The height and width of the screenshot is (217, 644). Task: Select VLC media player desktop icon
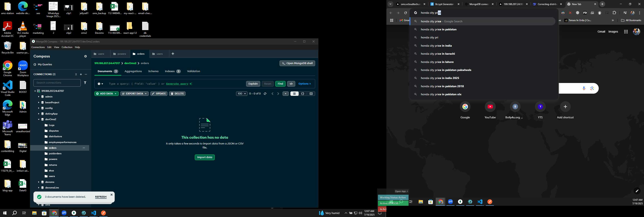(x=23, y=29)
